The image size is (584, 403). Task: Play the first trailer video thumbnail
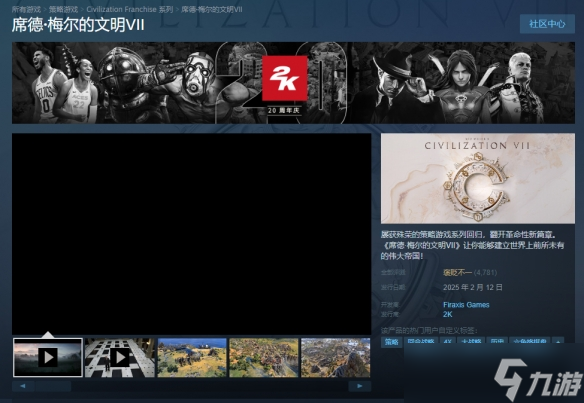(x=48, y=357)
